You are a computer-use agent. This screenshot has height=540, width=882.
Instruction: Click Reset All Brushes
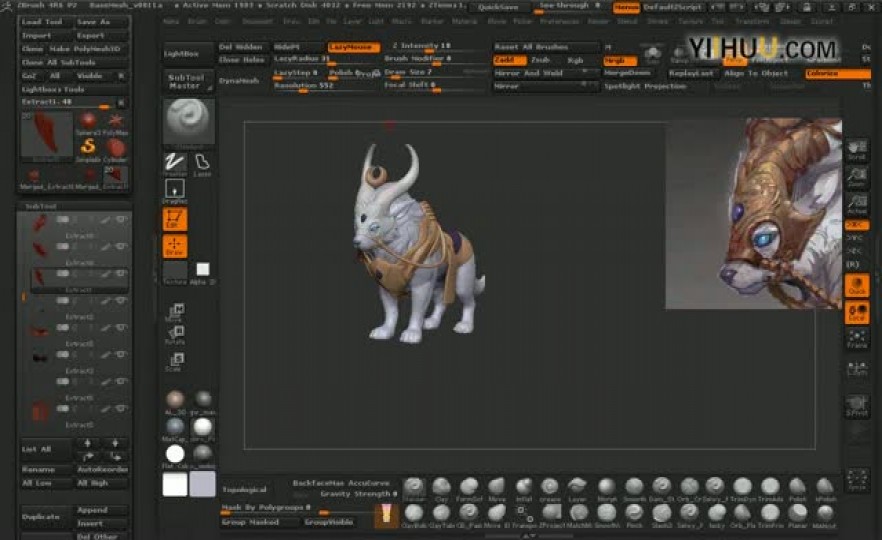point(546,47)
